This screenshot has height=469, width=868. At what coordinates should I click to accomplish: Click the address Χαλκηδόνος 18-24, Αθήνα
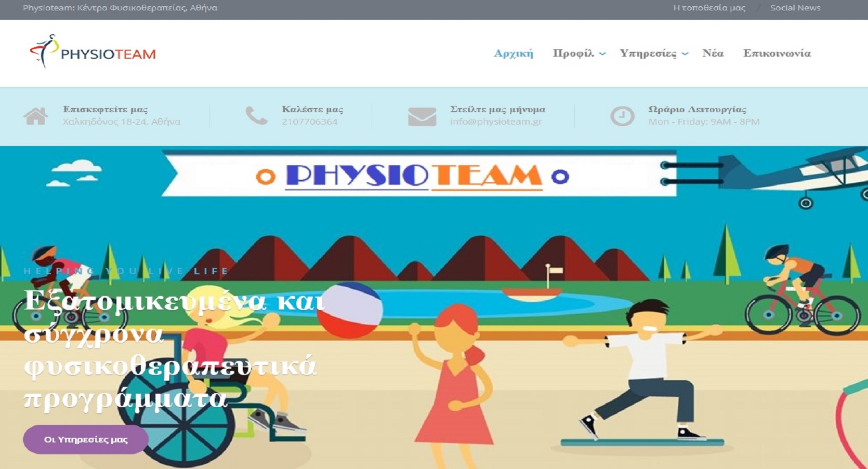pyautogui.click(x=122, y=122)
